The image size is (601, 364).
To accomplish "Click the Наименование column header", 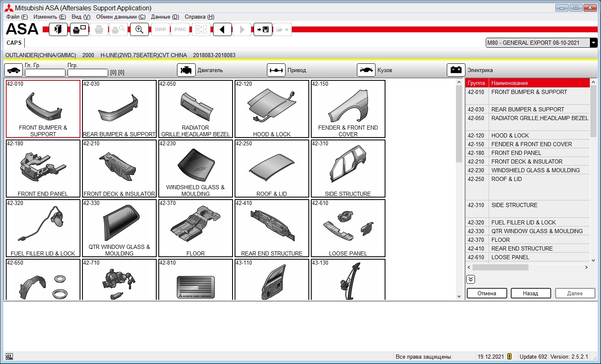I will (x=539, y=83).
